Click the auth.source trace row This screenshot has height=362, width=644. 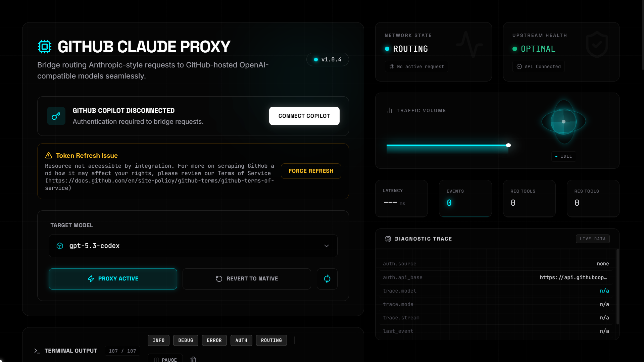pos(496,264)
